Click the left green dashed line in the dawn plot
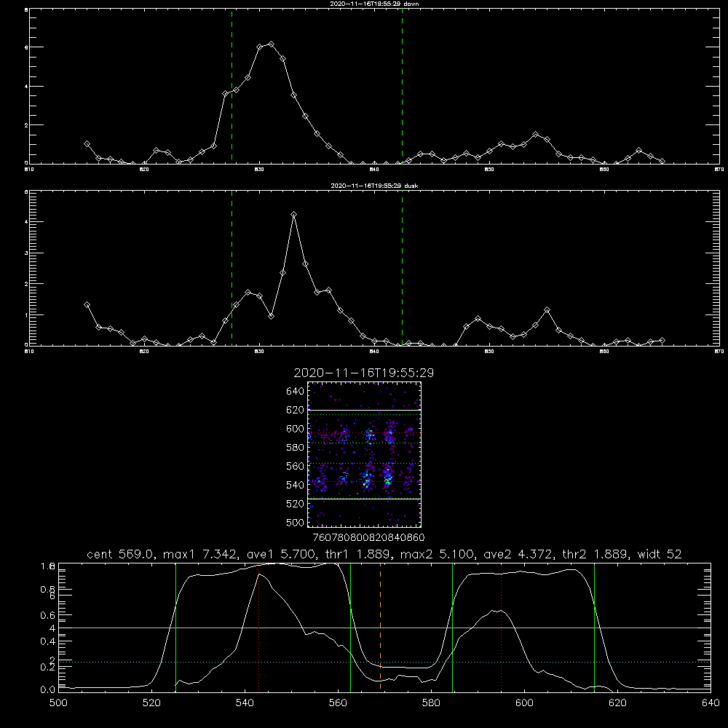 coord(232,86)
